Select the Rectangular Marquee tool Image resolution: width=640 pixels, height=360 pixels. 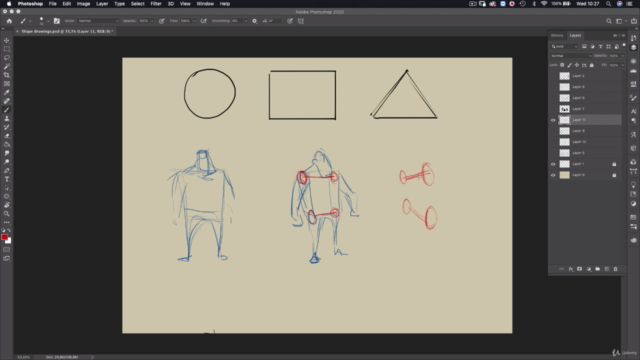coord(7,49)
